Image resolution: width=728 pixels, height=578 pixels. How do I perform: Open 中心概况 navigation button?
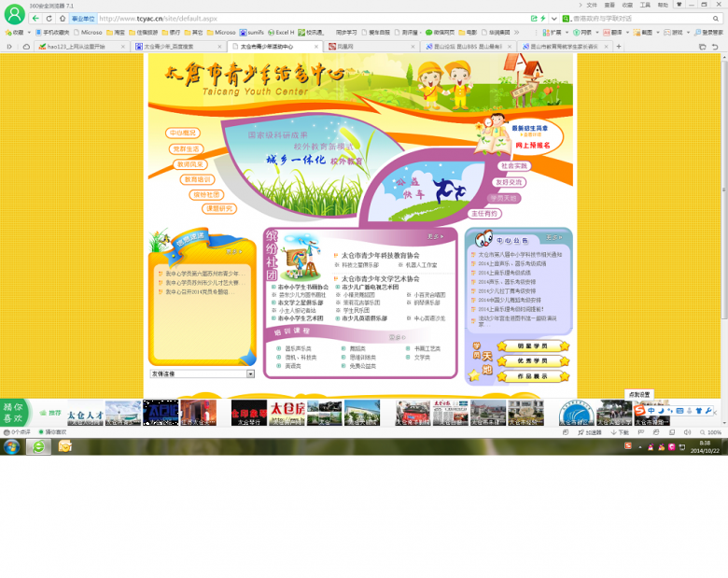tap(182, 133)
